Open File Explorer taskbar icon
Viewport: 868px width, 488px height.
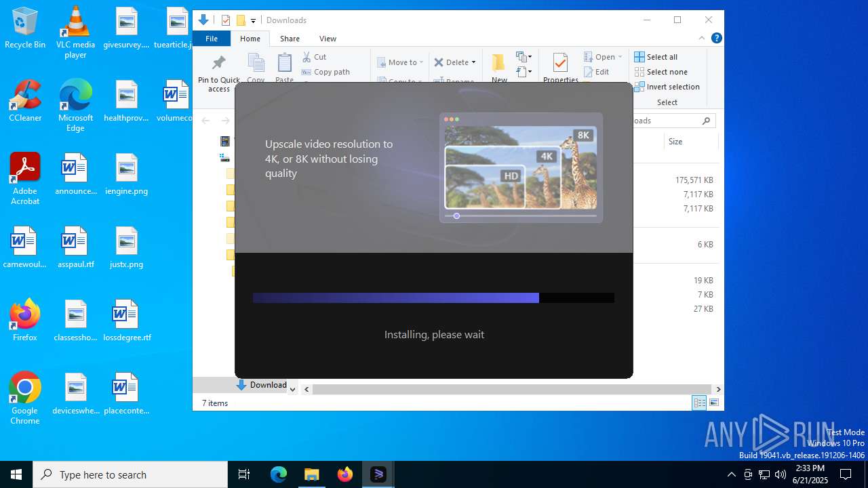[311, 474]
